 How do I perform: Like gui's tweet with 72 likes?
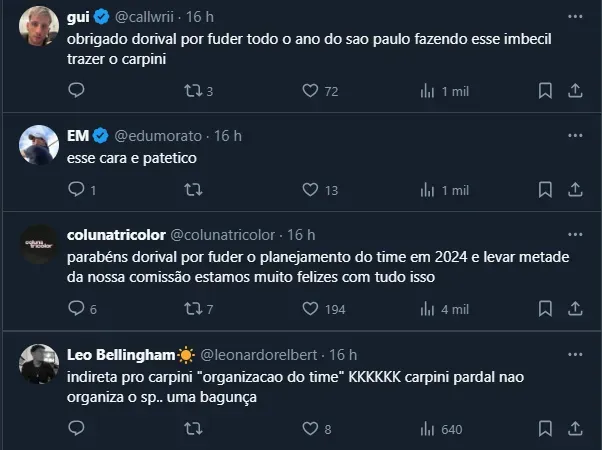310,91
